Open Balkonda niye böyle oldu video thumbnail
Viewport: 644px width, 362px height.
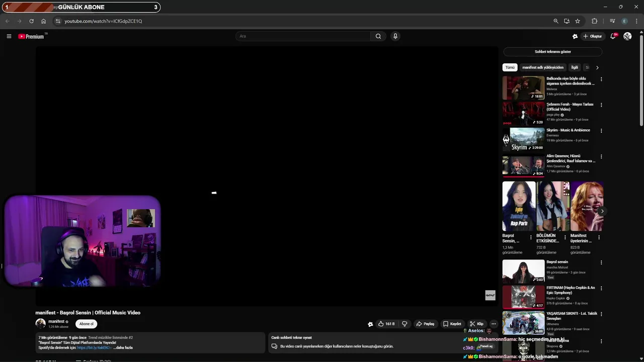coord(523,88)
